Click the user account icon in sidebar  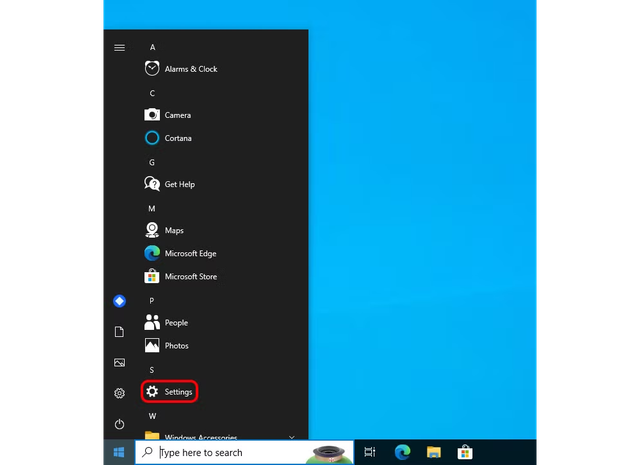[120, 301]
